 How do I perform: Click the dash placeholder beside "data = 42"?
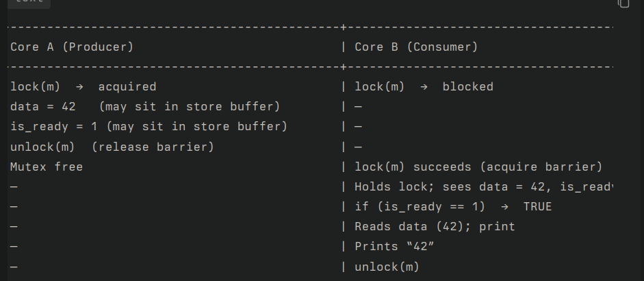358,107
